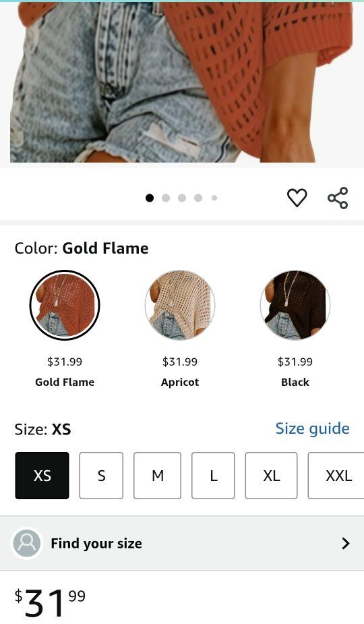The image size is (364, 624).
Task: Pick size XXL option
Action: click(x=336, y=475)
